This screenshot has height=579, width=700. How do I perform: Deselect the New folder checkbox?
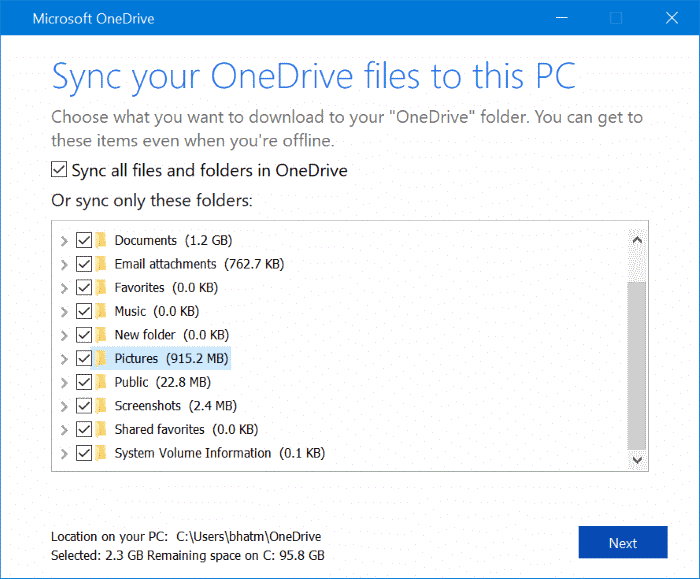(x=84, y=335)
